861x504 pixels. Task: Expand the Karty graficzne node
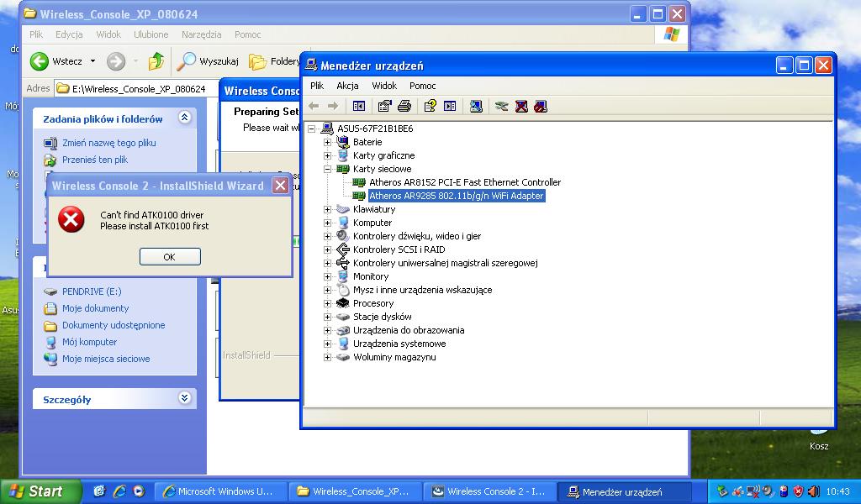(328, 155)
